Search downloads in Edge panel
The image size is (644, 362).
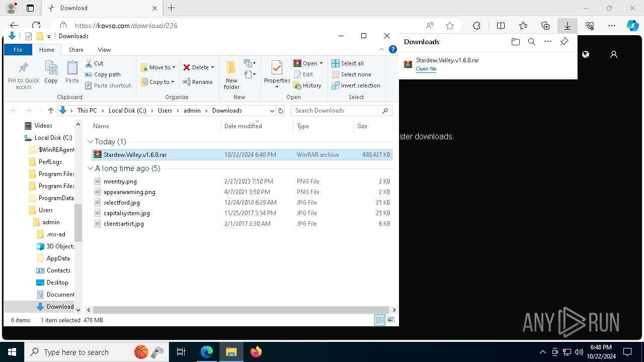point(531,42)
